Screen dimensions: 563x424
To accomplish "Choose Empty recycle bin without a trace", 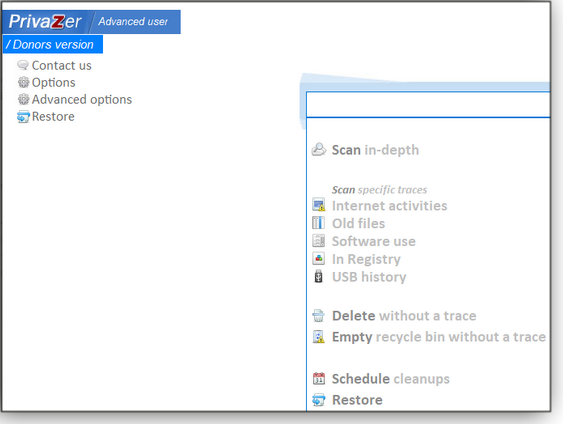I will (439, 337).
